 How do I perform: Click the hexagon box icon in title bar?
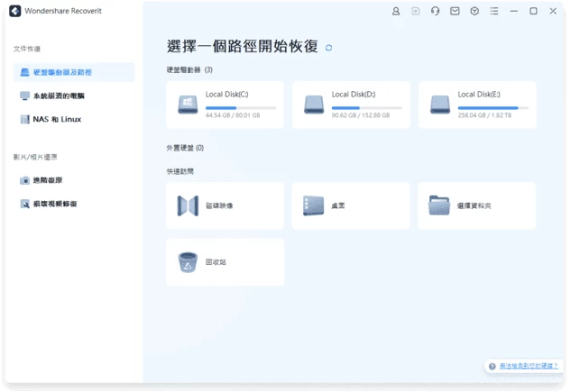coord(474,12)
